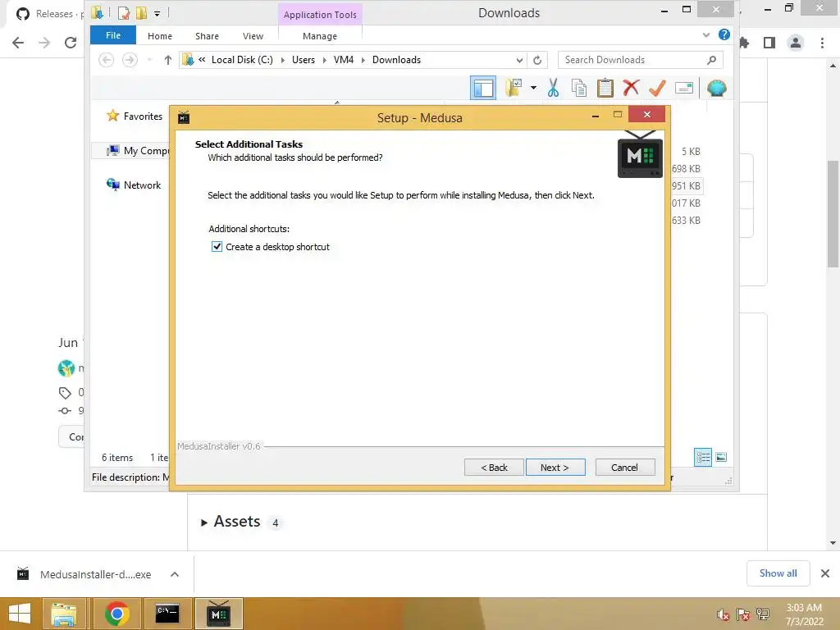840x630 pixels.
Task: Click Users in the address path
Action: (x=304, y=60)
